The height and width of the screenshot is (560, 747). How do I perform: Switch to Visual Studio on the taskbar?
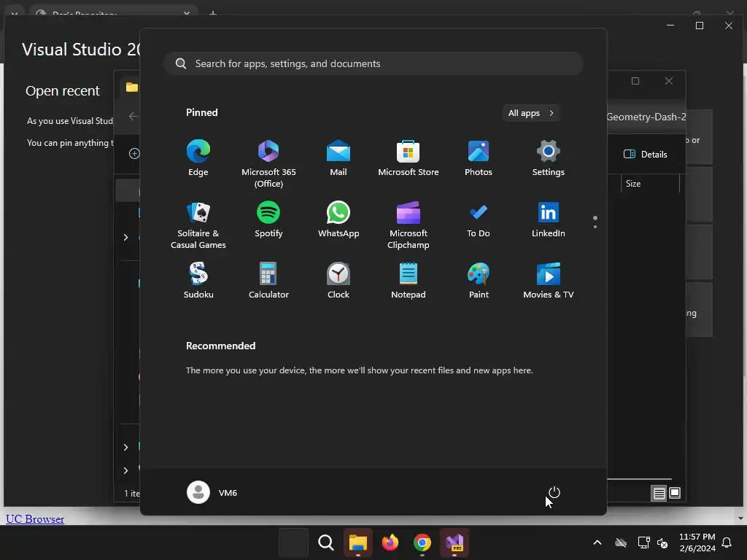point(454,542)
